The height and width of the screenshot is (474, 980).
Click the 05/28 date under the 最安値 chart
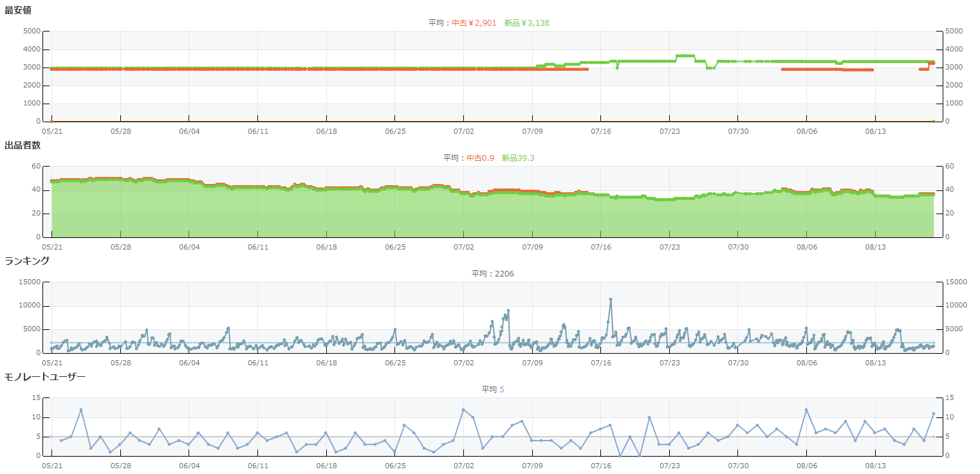120,131
